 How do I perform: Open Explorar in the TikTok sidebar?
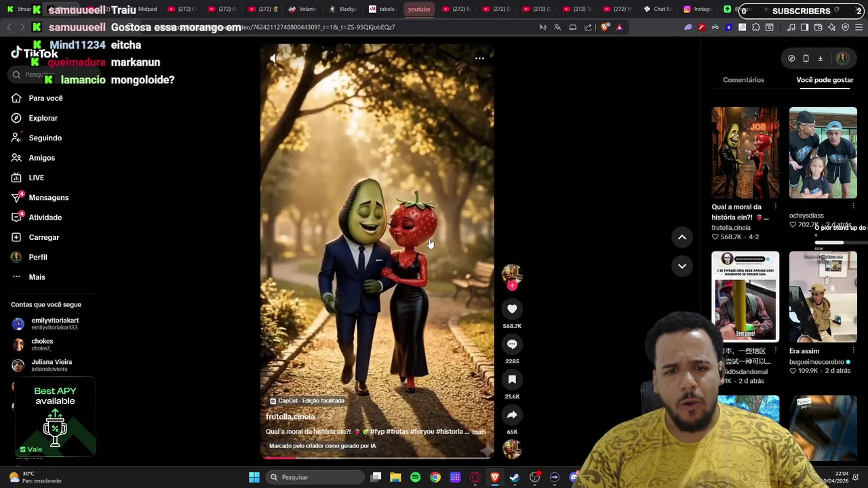[x=43, y=118]
